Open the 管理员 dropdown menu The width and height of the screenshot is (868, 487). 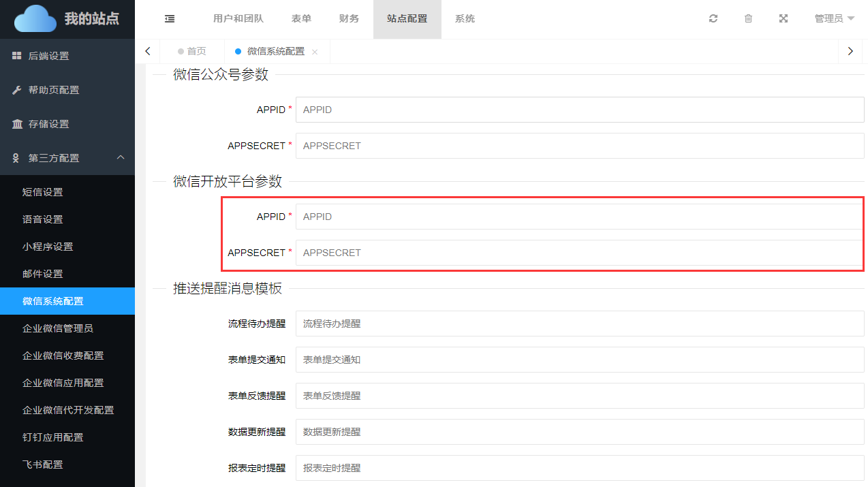point(834,19)
